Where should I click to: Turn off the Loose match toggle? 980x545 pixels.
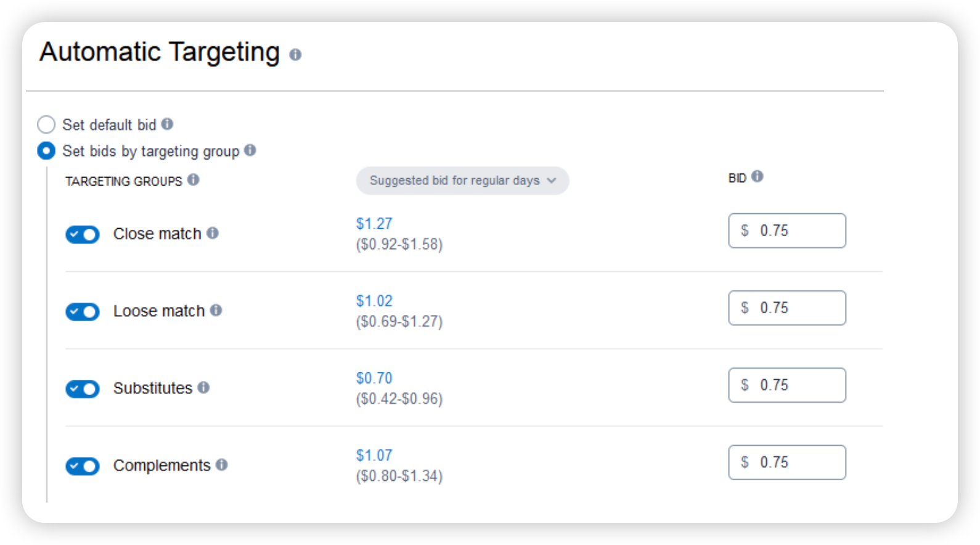pos(83,311)
